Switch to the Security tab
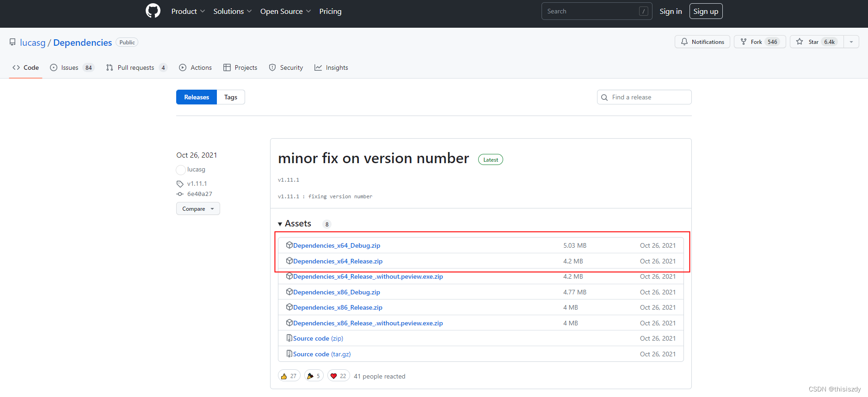Image resolution: width=868 pixels, height=397 pixels. pos(286,67)
